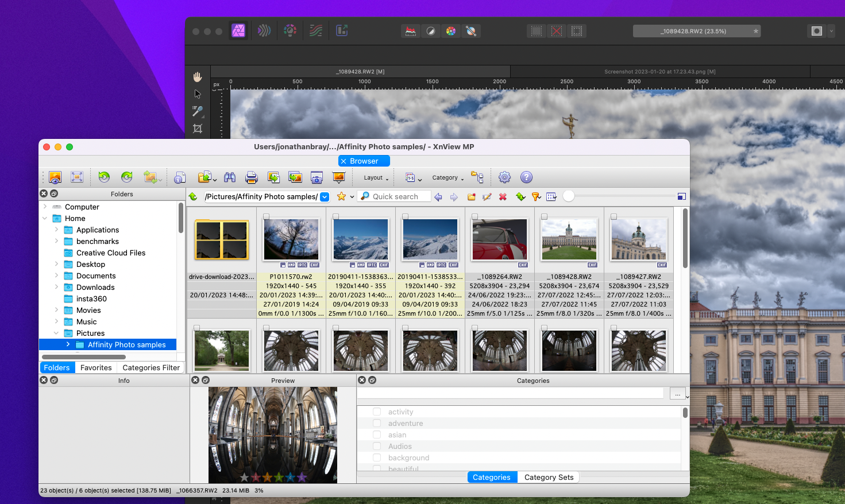
Task: Open XnView Settings gear icon
Action: [504, 177]
